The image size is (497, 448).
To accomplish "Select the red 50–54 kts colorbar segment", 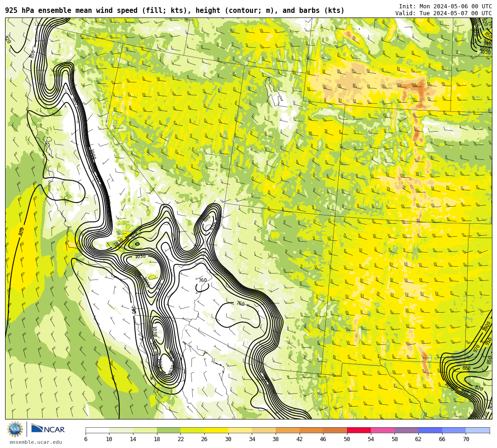I will 359,431.
